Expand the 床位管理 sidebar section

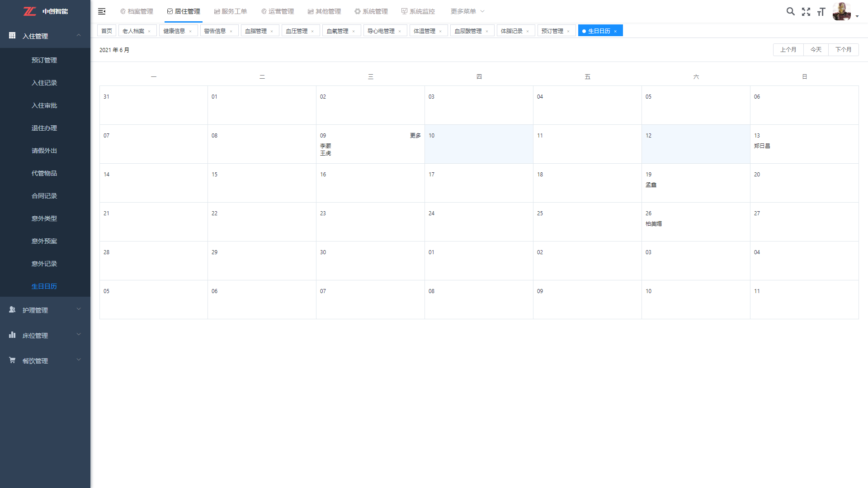[x=45, y=335]
